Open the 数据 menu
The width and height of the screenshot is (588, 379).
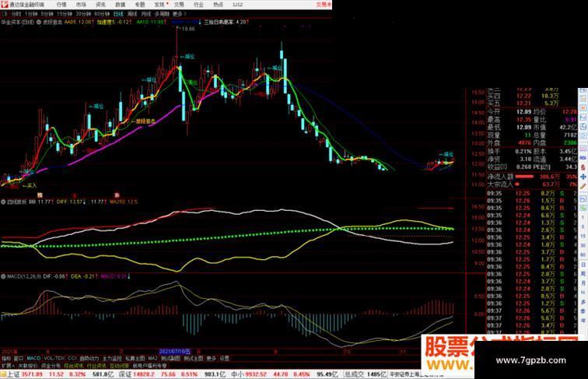coord(120,5)
